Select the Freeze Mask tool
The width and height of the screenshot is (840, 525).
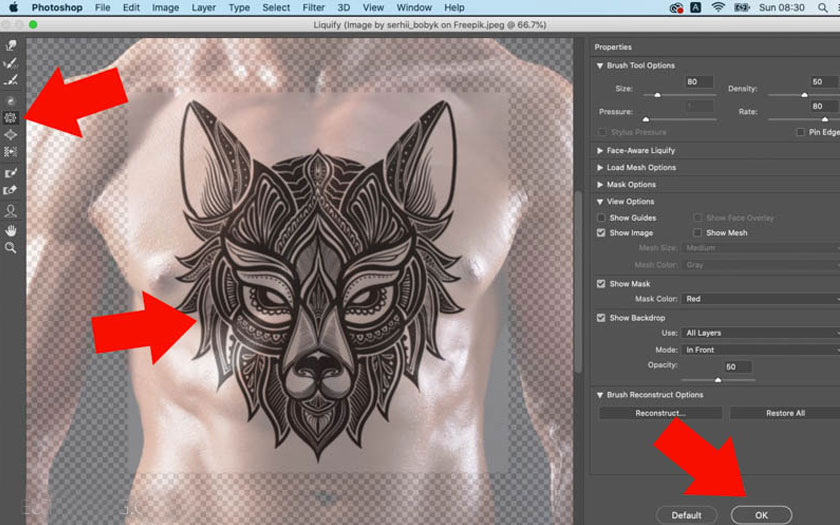click(x=11, y=173)
